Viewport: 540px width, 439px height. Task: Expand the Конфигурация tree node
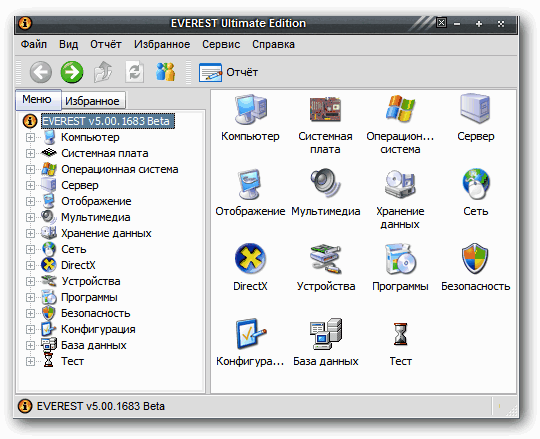[x=30, y=330]
